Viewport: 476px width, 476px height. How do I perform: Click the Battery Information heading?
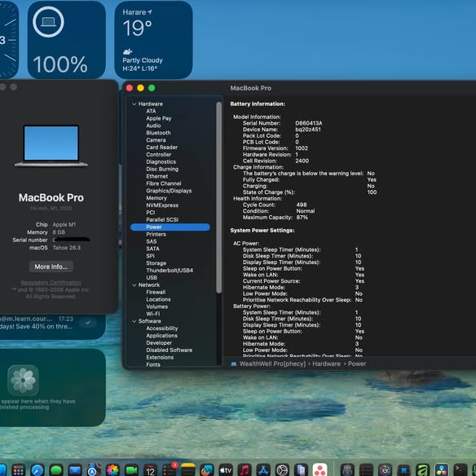click(x=258, y=104)
